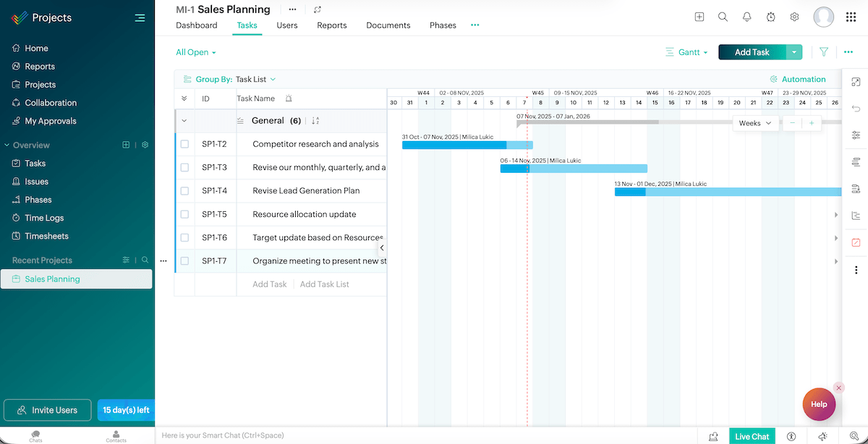868x444 pixels.
Task: Open the apps grid icon at top right
Action: click(851, 17)
